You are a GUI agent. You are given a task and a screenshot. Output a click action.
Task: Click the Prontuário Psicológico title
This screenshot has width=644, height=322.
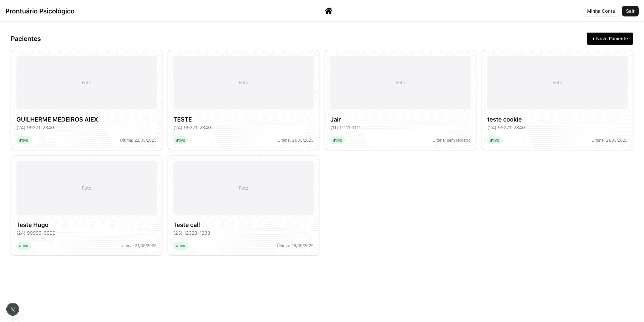[x=40, y=11]
